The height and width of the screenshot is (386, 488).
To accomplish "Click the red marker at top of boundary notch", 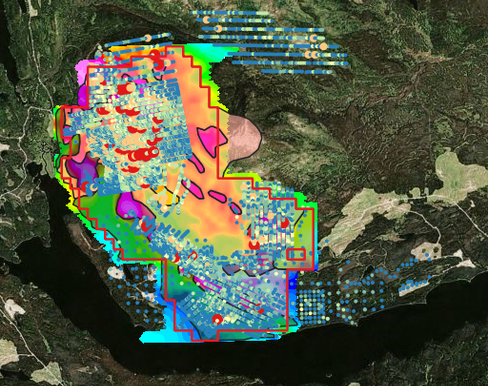I will point(155,55).
